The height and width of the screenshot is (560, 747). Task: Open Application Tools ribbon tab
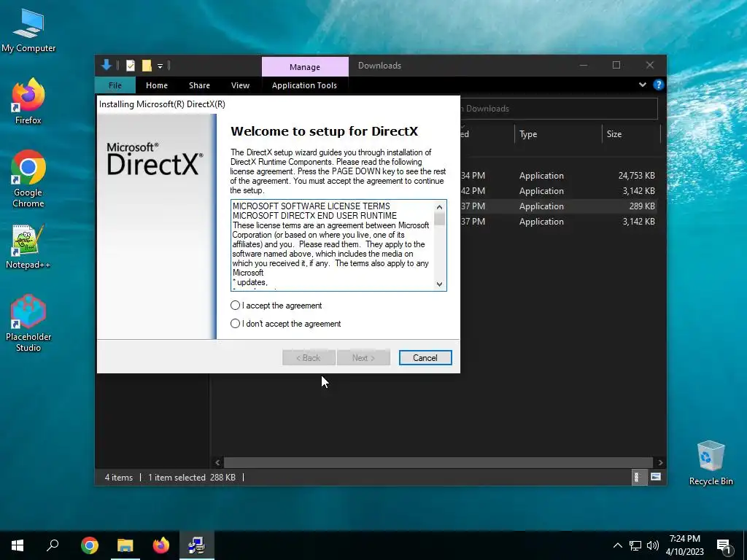pyautogui.click(x=304, y=85)
